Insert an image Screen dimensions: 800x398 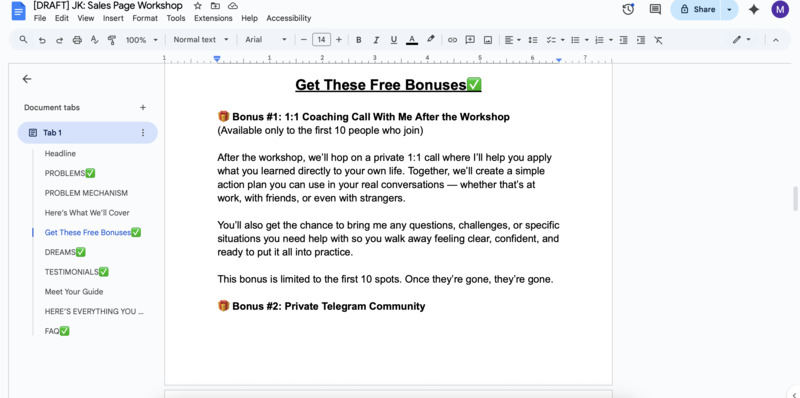tap(488, 40)
